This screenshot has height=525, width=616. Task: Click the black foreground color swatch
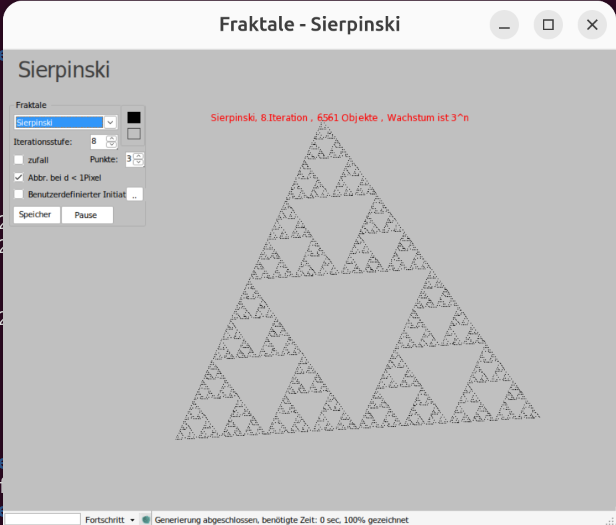(x=134, y=117)
